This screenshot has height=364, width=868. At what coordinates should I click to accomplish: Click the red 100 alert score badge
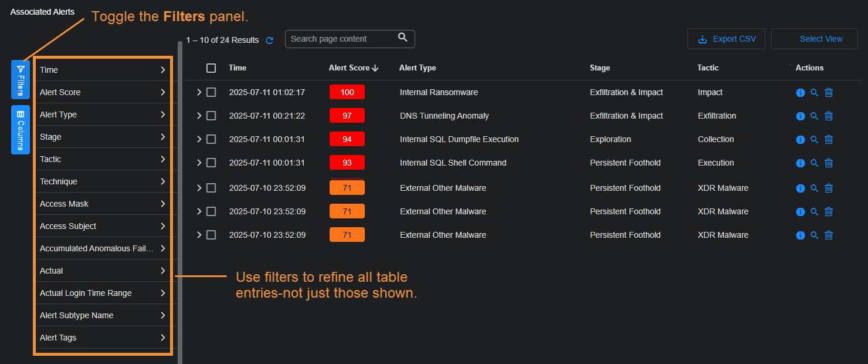tap(347, 92)
